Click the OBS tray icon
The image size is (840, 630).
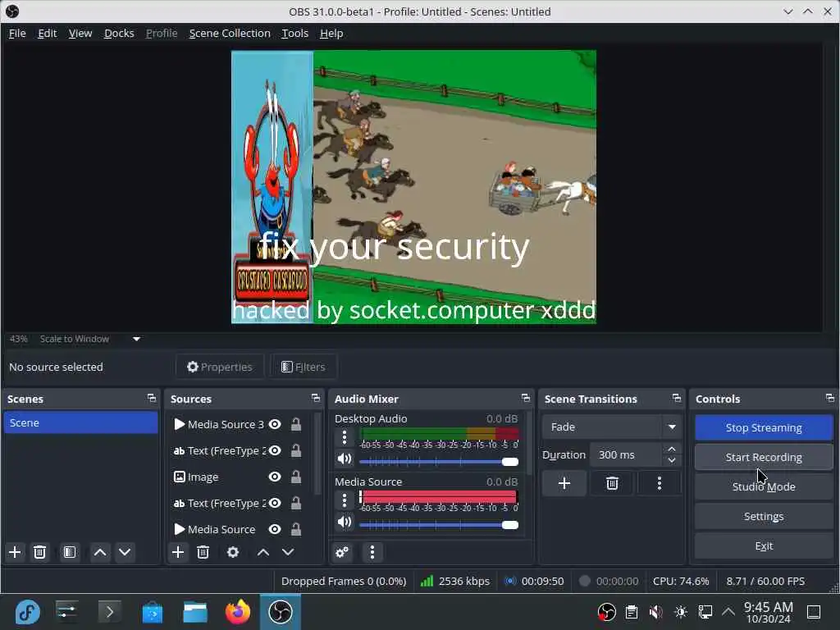tap(606, 612)
